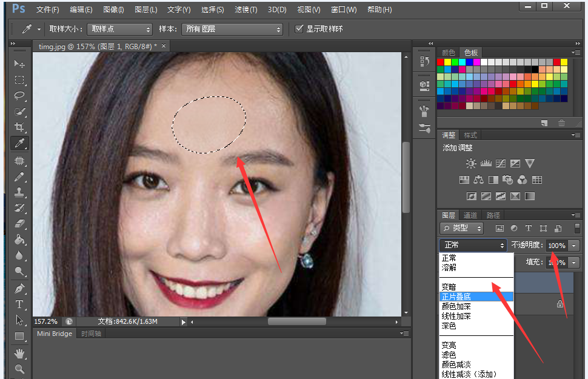Pick the Clone Stamp tool
Screen dimensions: 588x379
click(19, 192)
